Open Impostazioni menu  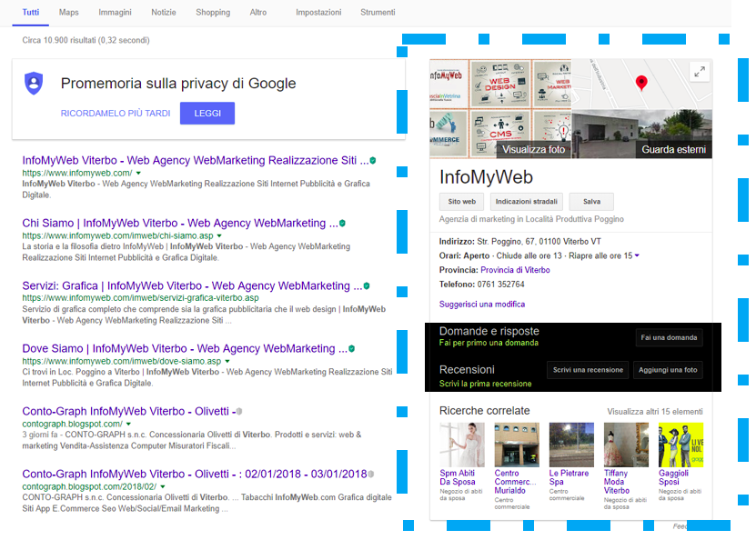click(x=318, y=12)
